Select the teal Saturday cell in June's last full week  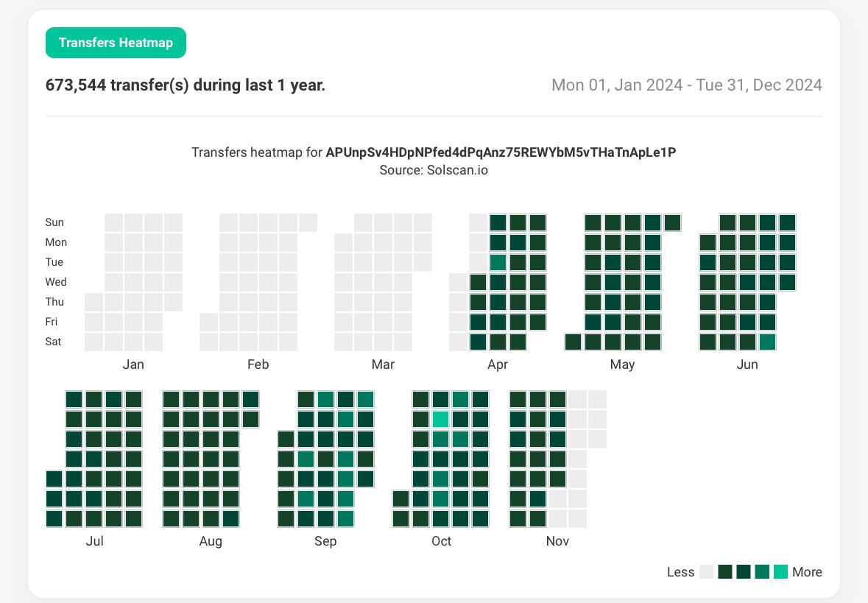coord(767,342)
